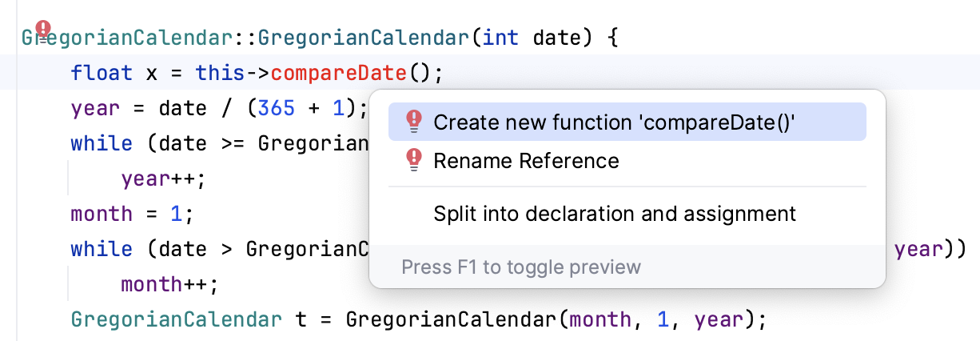The height and width of the screenshot is (341, 980).
Task: Click the "Press F1 to toggle preview" hint
Action: tap(521, 267)
